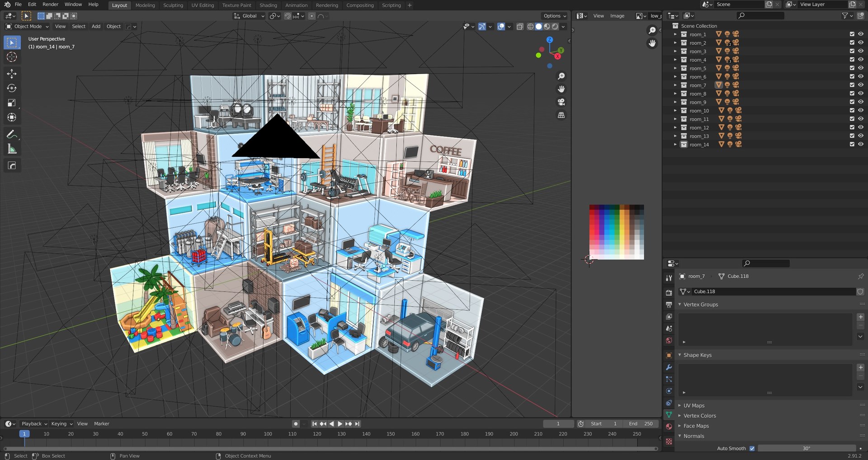Open the Options dropdown in the viewport header
The image size is (868, 460).
pos(555,16)
